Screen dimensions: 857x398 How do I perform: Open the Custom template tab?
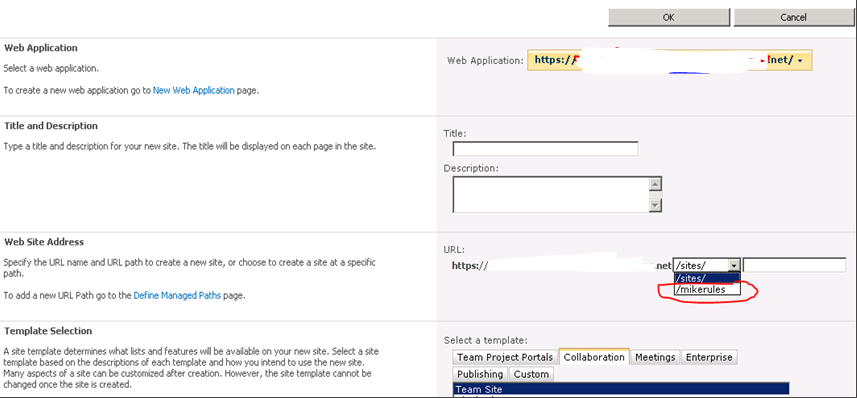pyautogui.click(x=531, y=374)
